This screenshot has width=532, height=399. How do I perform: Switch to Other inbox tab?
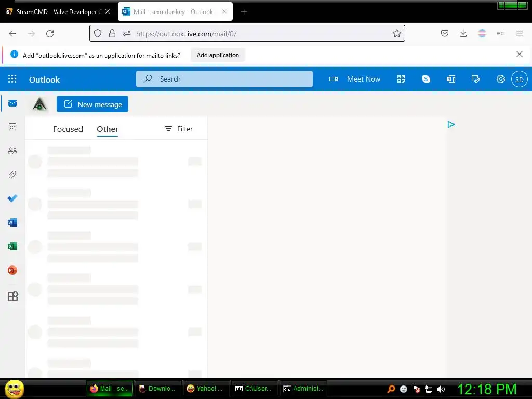[108, 129]
